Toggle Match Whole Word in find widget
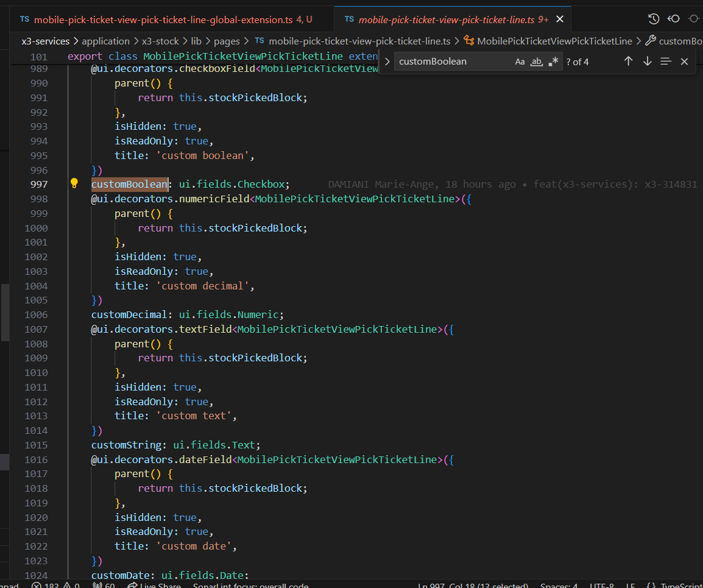Screen dimensions: 703x588 point(536,62)
